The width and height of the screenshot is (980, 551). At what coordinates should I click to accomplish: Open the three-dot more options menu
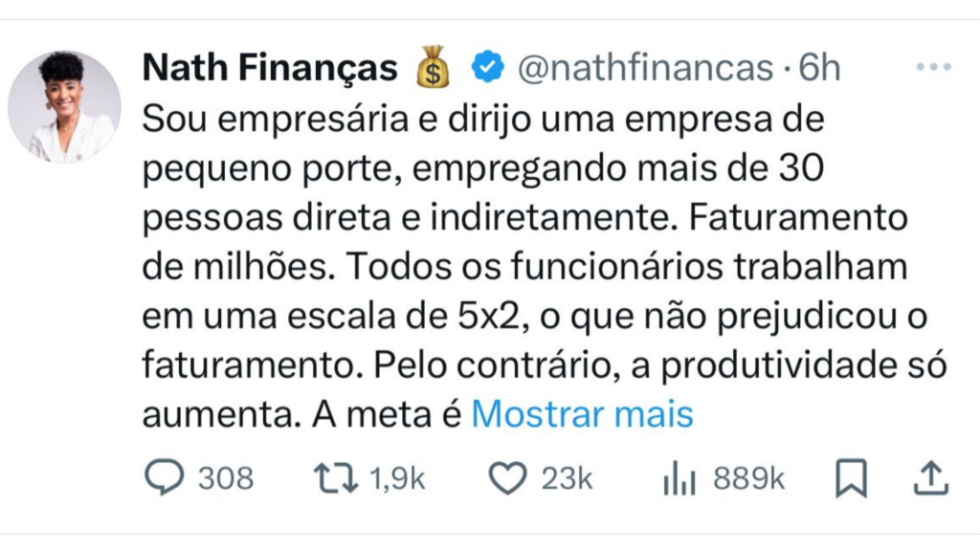click(x=933, y=67)
